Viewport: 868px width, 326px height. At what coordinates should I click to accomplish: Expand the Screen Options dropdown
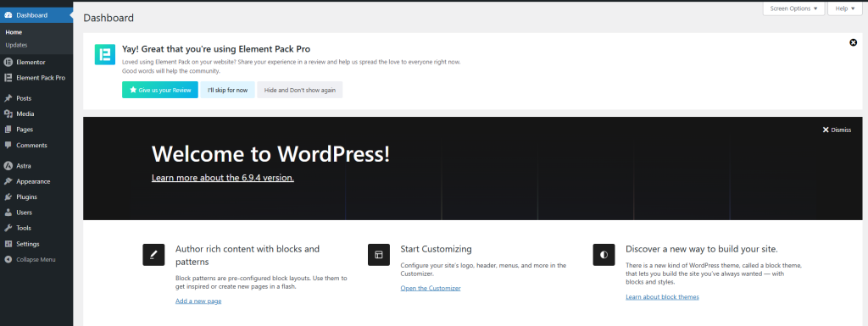point(793,8)
